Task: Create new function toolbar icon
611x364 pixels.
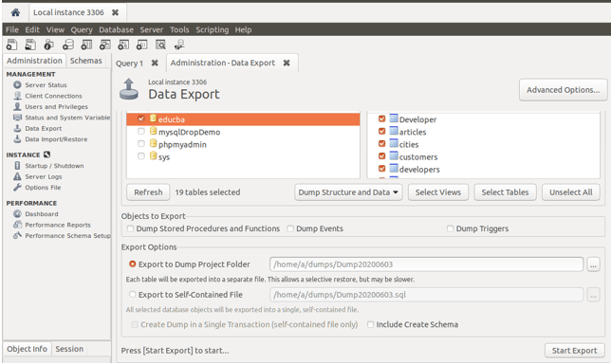Action: pyautogui.click(x=142, y=45)
